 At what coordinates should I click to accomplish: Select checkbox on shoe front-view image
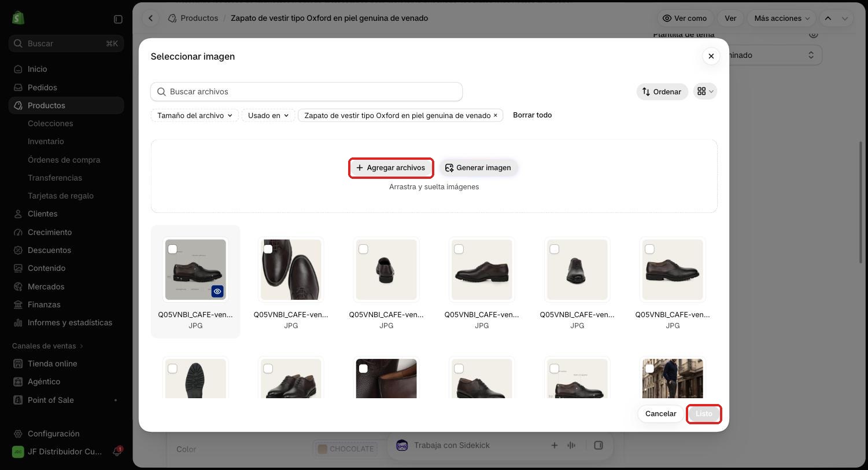point(554,249)
